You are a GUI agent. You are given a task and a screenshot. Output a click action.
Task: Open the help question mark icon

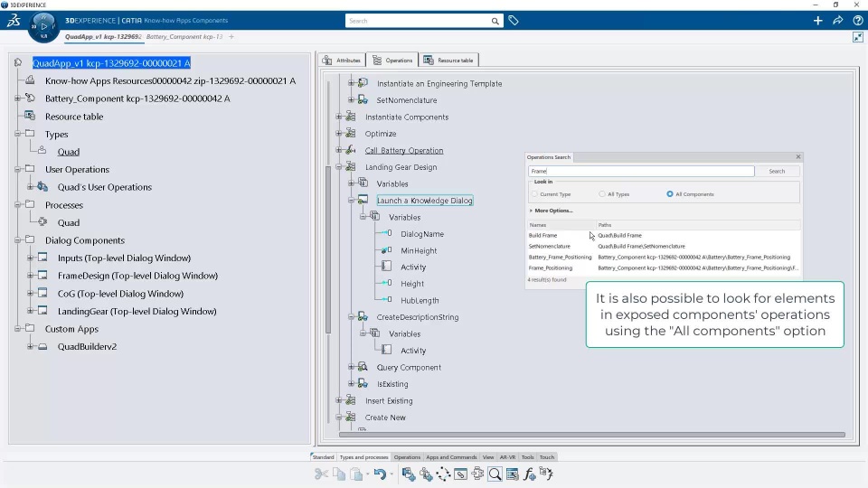pos(858,21)
